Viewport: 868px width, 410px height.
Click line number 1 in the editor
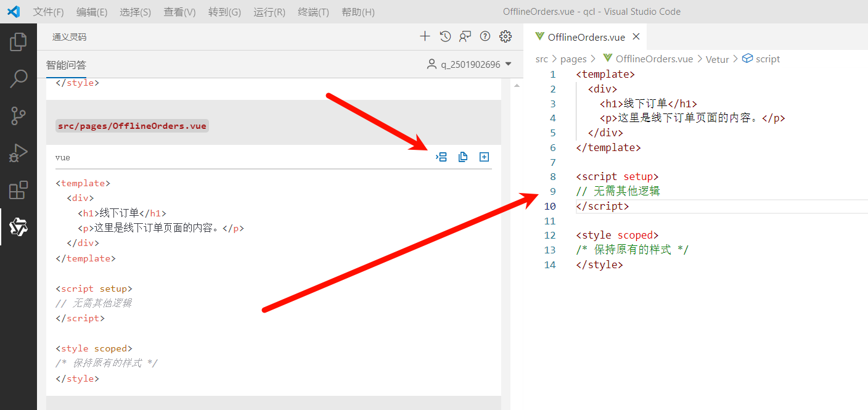pos(552,74)
